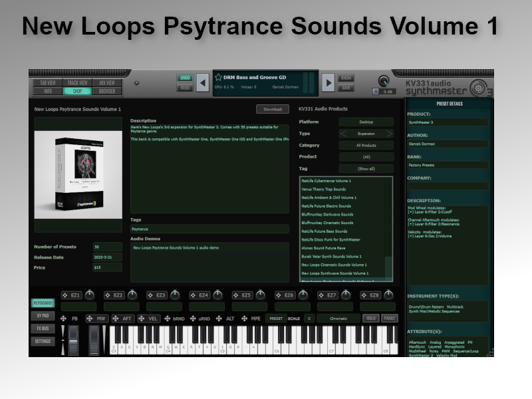Select the XY PAD panel tab
532x399 pixels.
[x=43, y=315]
